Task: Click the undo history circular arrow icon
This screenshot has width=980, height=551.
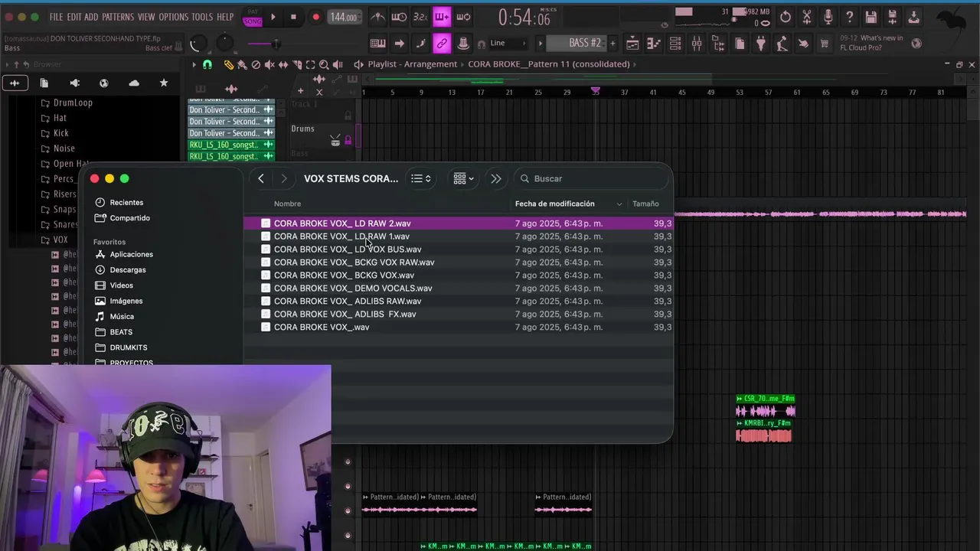Action: coord(786,17)
